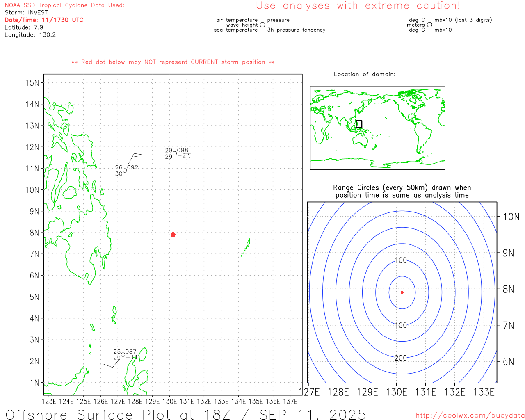Image resolution: width=525 pixels, height=420 pixels.
Task: Click the '12N' label on main map axis
Action: click(32, 147)
